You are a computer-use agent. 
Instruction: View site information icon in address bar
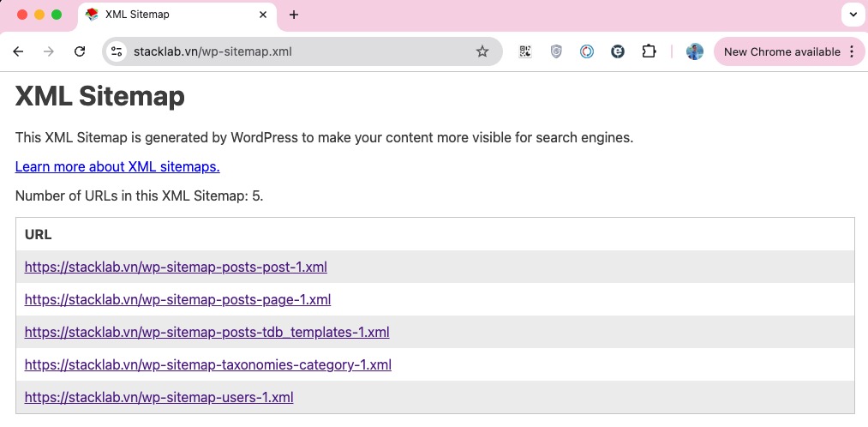coord(117,51)
